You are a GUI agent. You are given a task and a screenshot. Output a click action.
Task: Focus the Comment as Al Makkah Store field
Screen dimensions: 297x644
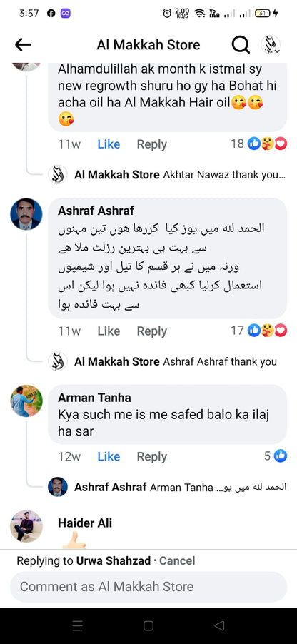tap(148, 586)
